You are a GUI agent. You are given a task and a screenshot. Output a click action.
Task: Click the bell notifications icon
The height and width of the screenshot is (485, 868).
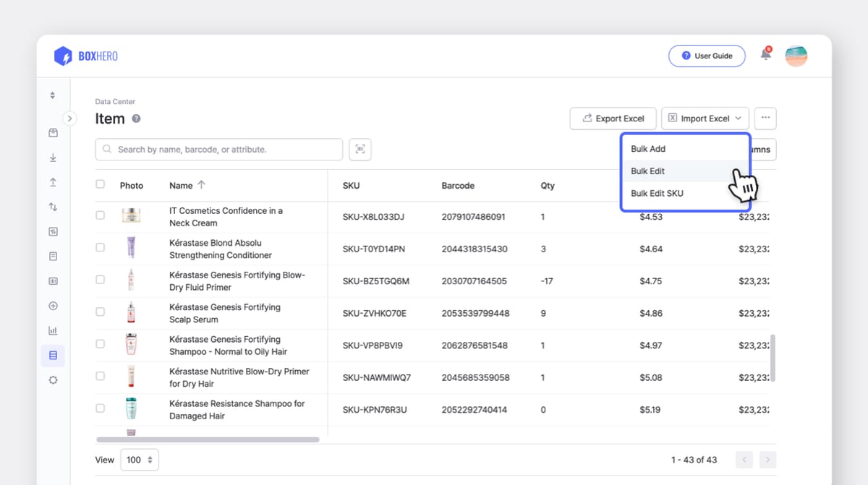[x=765, y=53]
